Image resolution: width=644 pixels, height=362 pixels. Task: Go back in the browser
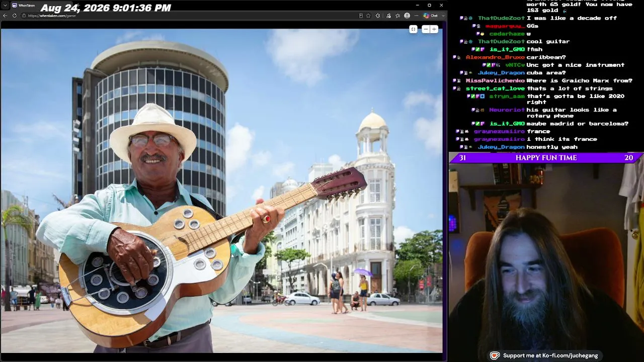point(5,16)
